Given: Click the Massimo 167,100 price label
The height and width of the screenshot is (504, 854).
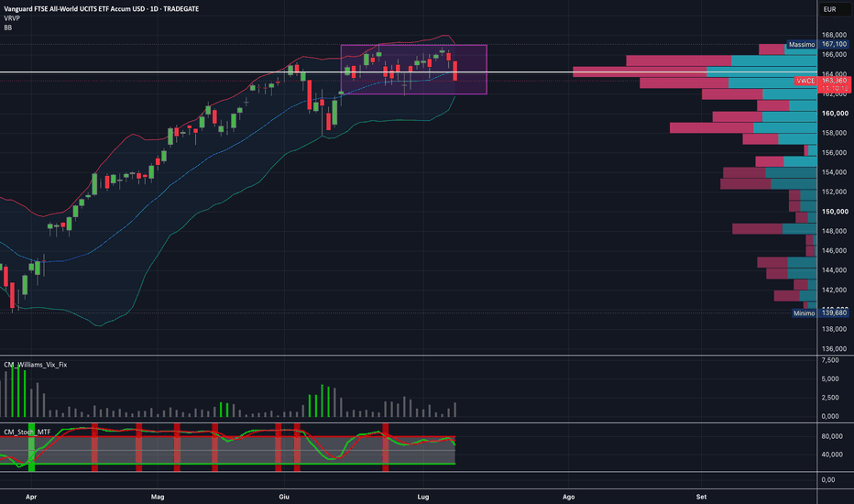Looking at the screenshot, I should pos(817,44).
